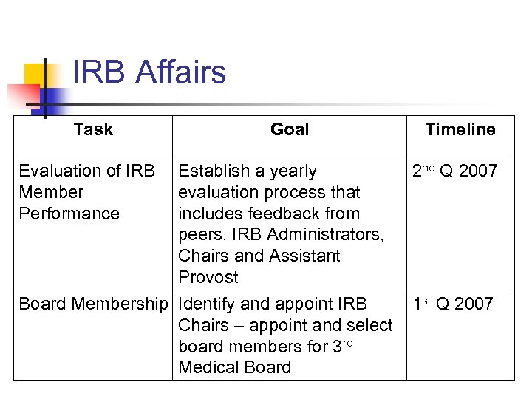Click the "peers, IRB Administrators," line
The width and height of the screenshot is (532, 399).
point(281,235)
